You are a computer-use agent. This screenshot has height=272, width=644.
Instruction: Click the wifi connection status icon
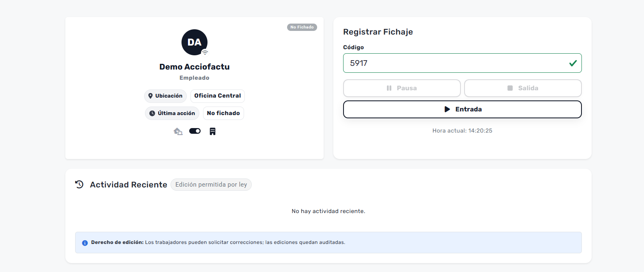click(x=205, y=52)
